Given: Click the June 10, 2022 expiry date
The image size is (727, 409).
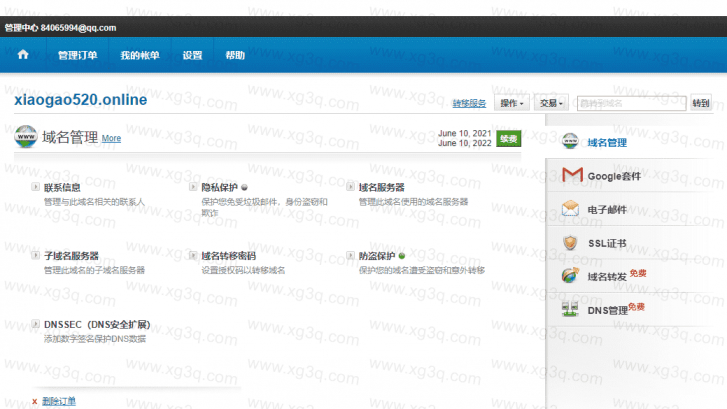Looking at the screenshot, I should point(465,143).
